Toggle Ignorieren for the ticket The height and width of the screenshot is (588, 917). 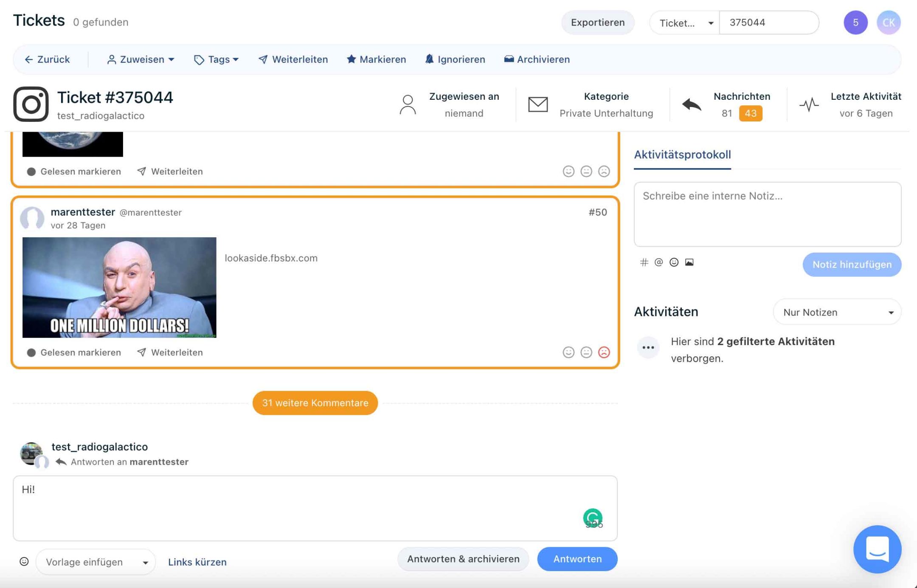click(455, 59)
